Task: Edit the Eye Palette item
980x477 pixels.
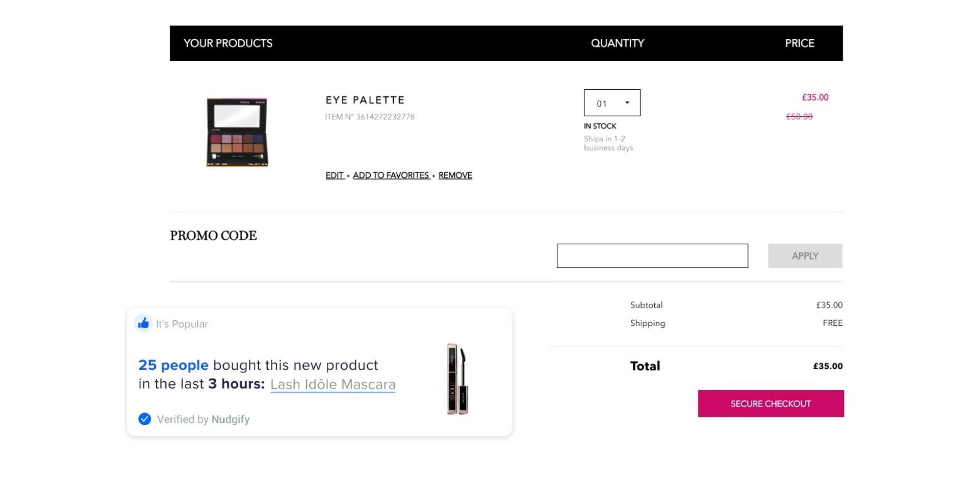Action: pos(334,175)
